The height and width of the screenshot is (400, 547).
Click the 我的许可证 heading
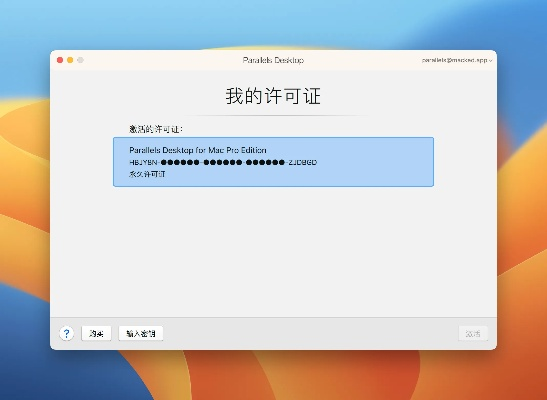(x=273, y=96)
